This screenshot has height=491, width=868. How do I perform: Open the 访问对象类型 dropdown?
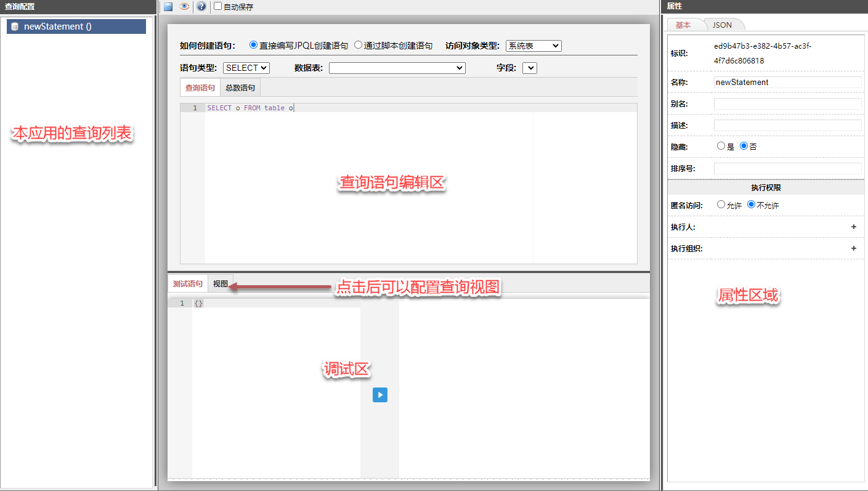[x=533, y=46]
